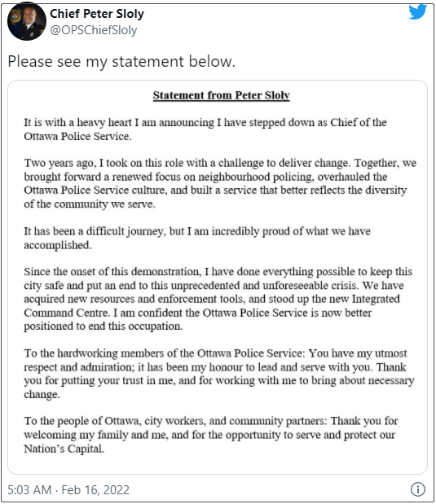This screenshot has width=436, height=504.
Task: Click the Feb 16, 2022 date
Action: click(95, 490)
